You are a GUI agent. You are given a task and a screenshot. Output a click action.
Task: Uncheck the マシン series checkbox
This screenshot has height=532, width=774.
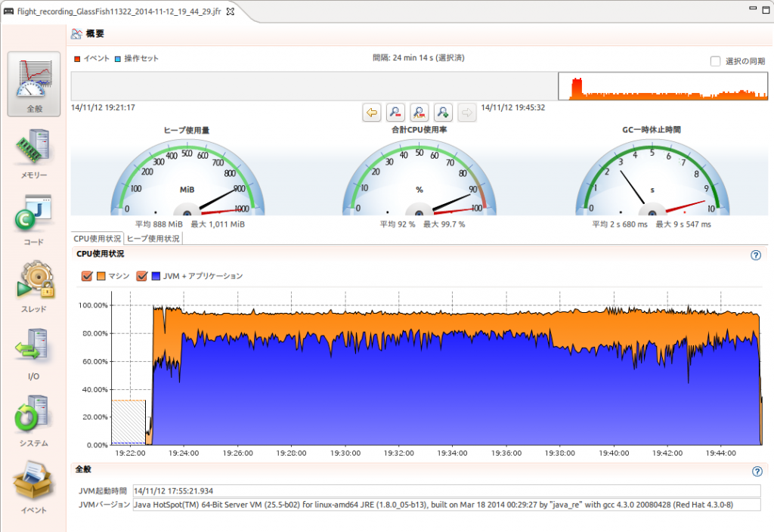click(86, 277)
